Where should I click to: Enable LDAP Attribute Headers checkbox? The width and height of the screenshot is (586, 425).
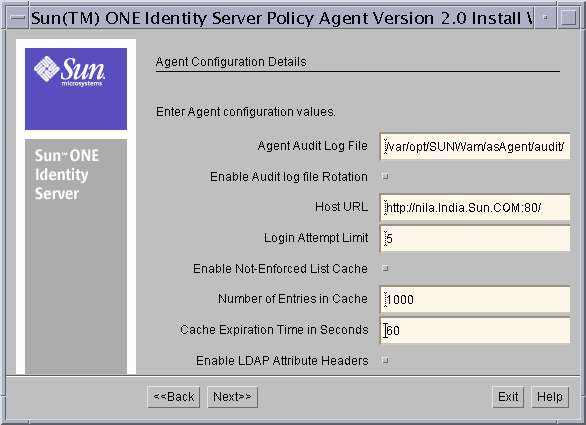[385, 360]
